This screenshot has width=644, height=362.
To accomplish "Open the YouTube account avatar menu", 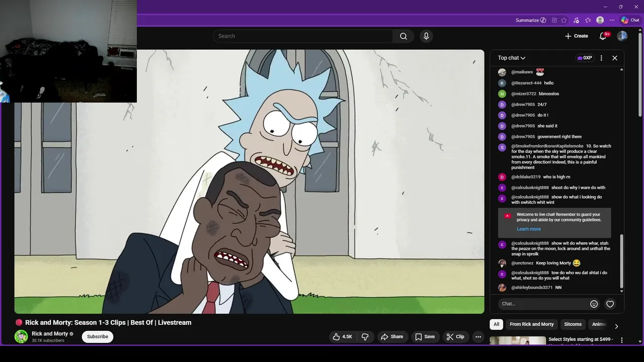I will coord(622,36).
